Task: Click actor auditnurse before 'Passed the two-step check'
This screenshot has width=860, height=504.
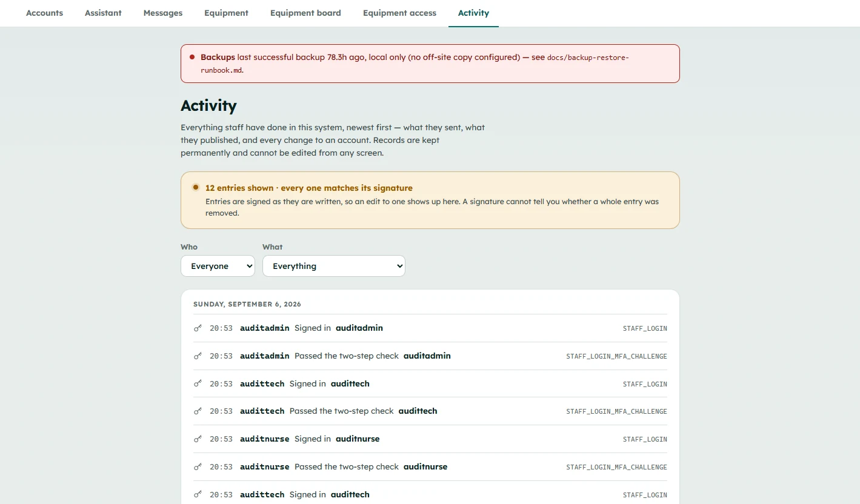Action: tap(264, 466)
